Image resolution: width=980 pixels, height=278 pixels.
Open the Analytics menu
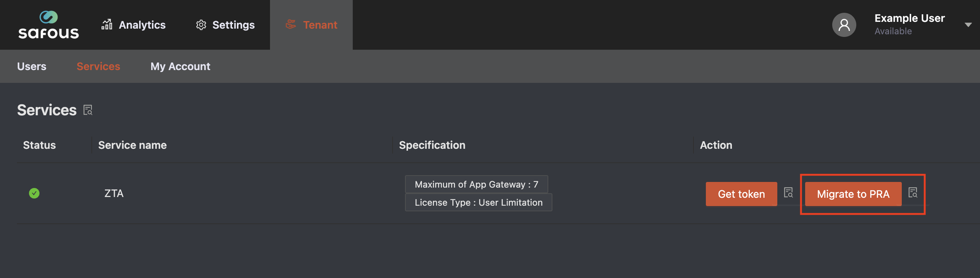tap(142, 25)
